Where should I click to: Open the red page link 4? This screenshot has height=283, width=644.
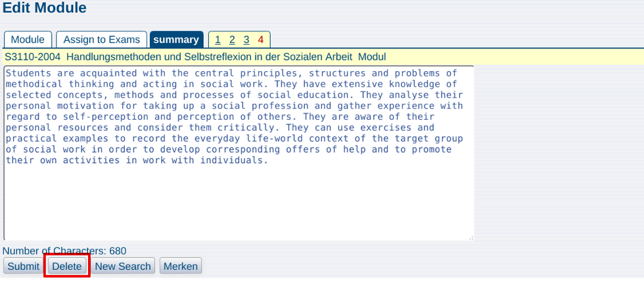point(261,40)
